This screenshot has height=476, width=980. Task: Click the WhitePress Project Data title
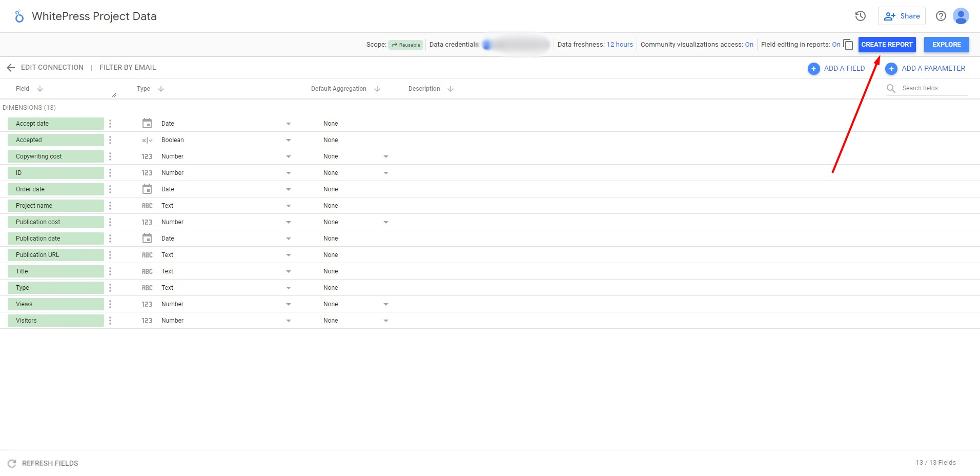pos(94,16)
